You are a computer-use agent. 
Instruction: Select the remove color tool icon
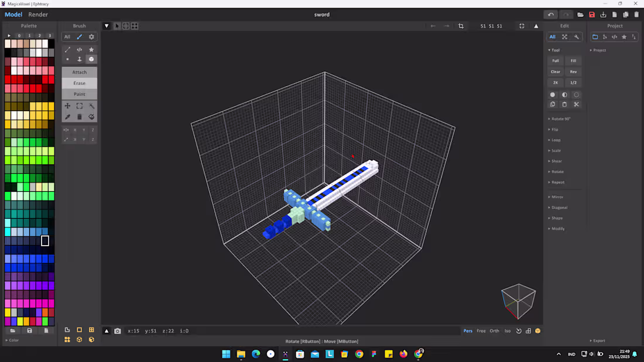79,117
